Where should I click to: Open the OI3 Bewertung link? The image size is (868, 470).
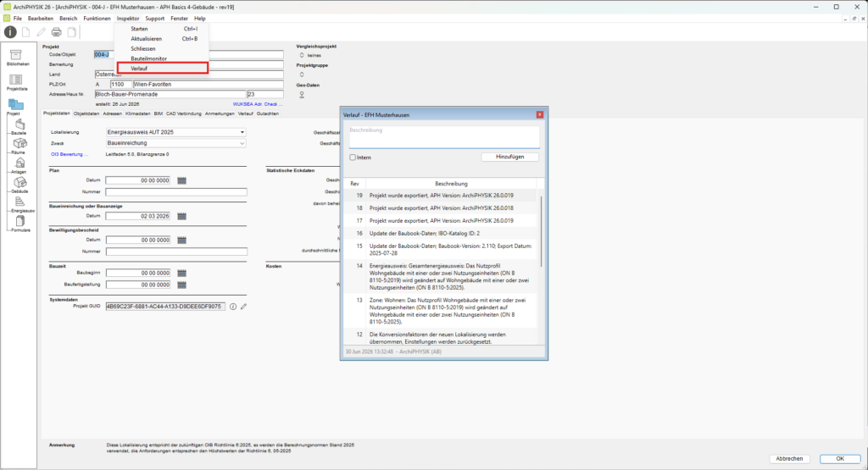(70, 154)
